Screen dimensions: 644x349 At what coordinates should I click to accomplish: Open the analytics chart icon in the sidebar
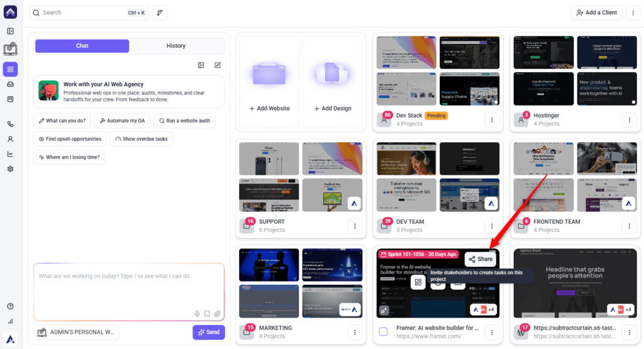(10, 154)
